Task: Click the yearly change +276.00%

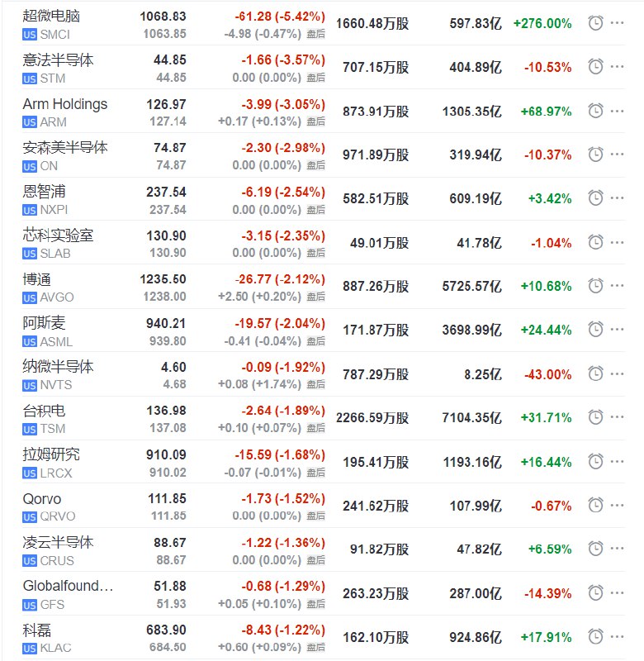Action: pyautogui.click(x=542, y=24)
